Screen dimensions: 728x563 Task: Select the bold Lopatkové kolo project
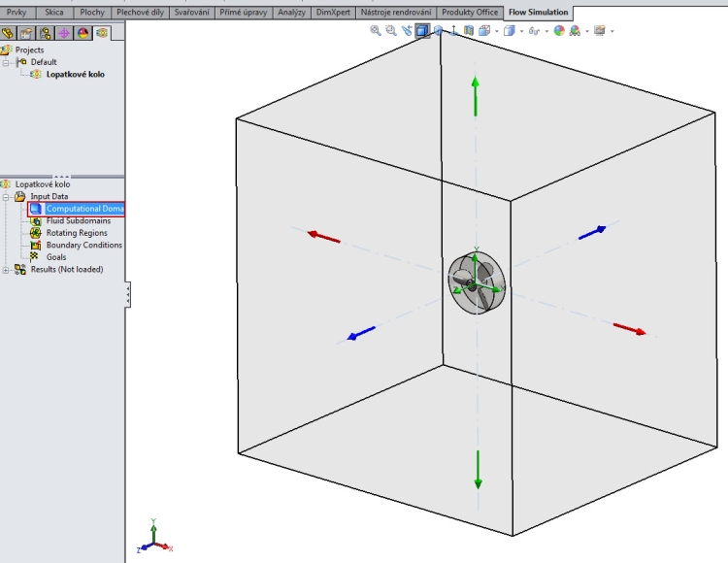point(75,75)
